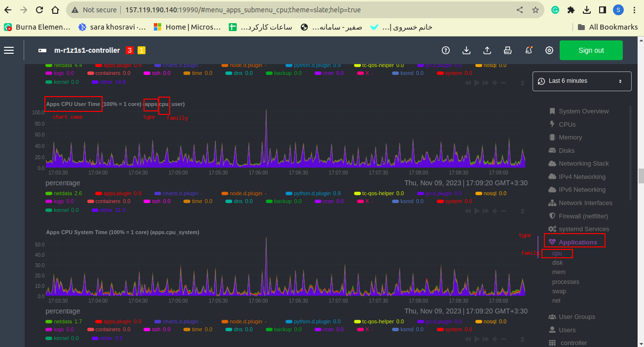This screenshot has height=347, width=644.
Task: Click the import snapshot upload icon
Action: point(487,50)
